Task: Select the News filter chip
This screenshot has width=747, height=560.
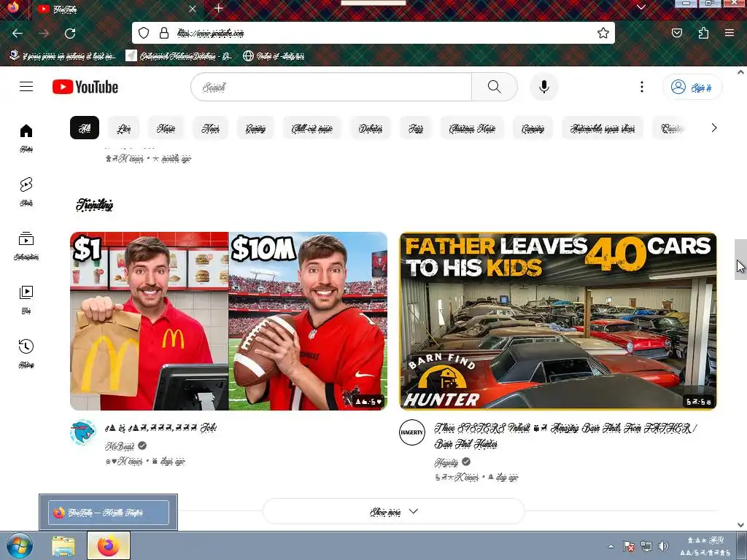Action: (210, 128)
